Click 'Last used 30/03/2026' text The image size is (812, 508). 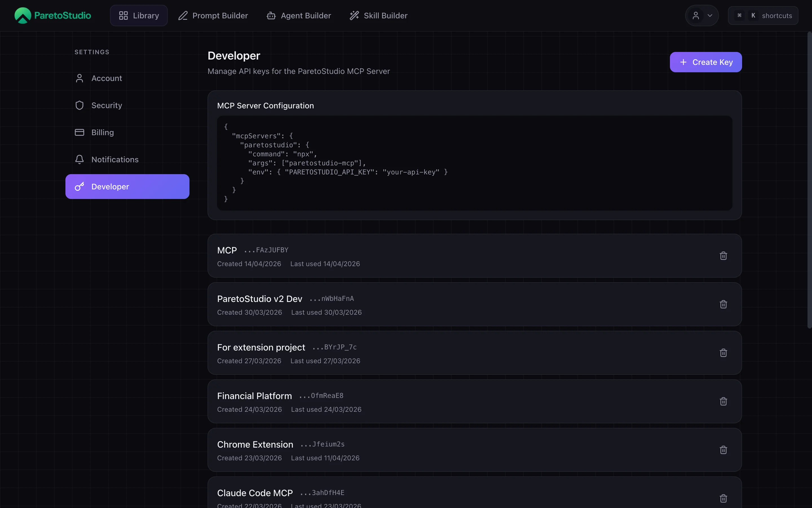tap(326, 312)
